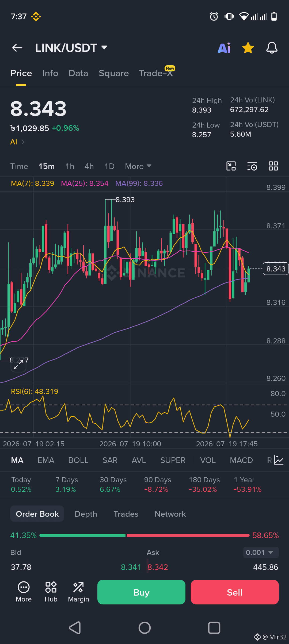This screenshot has width=289, height=644.
Task: Select the Time chart interval
Action: [x=19, y=166]
